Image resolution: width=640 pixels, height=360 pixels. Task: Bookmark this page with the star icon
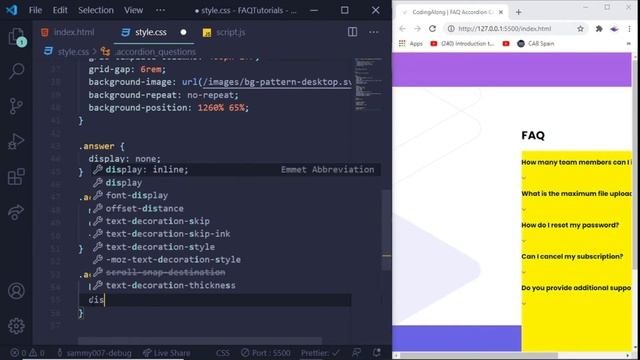click(580, 29)
